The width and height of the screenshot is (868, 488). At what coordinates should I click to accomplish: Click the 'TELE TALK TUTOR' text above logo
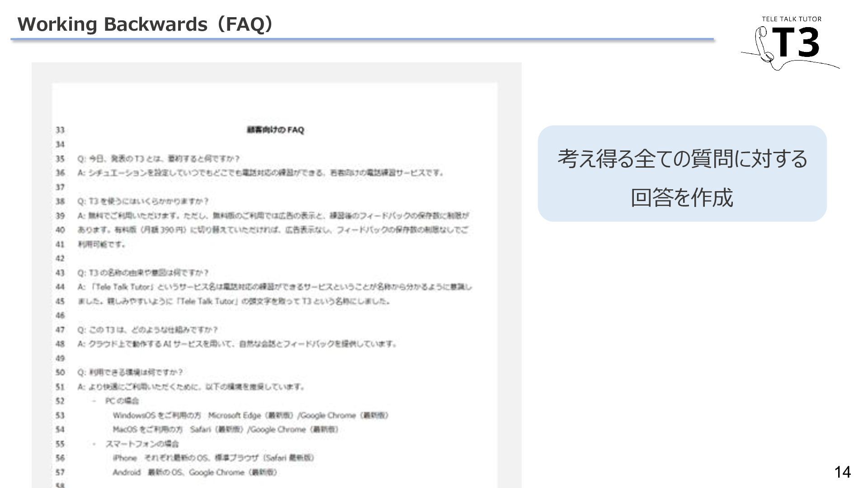792,19
